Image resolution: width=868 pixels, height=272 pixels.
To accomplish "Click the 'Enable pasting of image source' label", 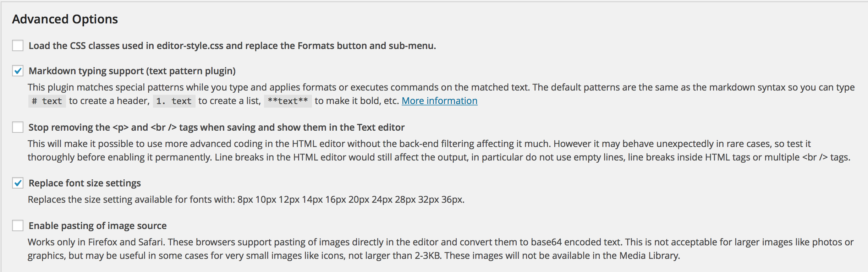I will tap(98, 226).
